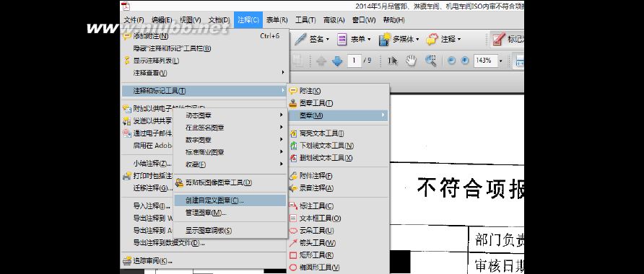Open the 表单 menu in menu bar
Viewport: 644px width, 274px height.
tap(277, 19)
